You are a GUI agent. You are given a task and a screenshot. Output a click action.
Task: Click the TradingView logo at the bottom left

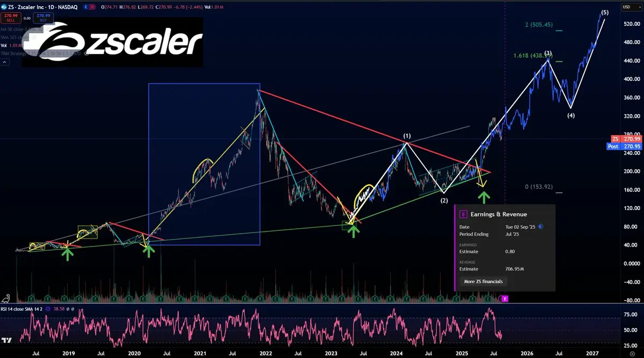(x=7, y=340)
